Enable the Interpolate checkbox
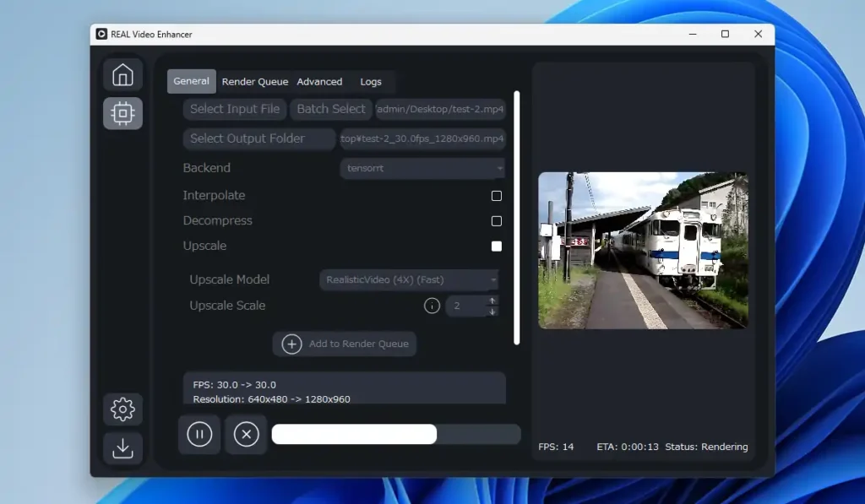Image resolution: width=865 pixels, height=504 pixels. [497, 196]
